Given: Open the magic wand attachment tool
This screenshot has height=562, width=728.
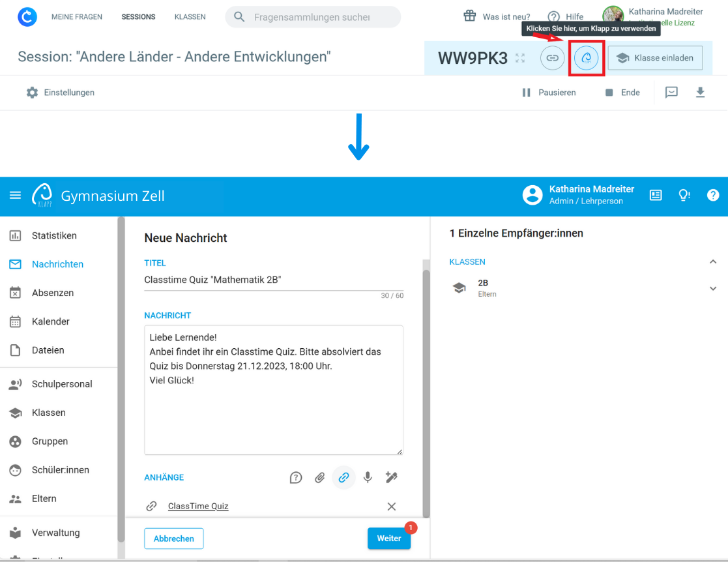Looking at the screenshot, I should pyautogui.click(x=391, y=478).
